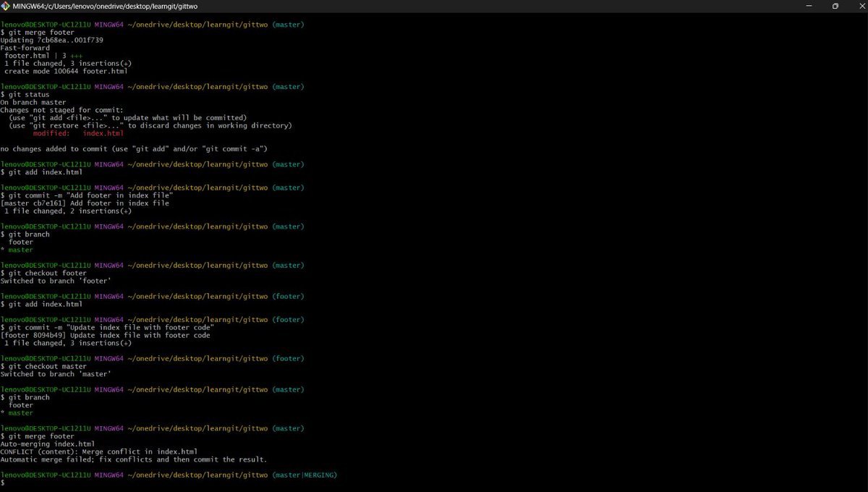Click the "$ git checkout footer" command
Viewport: 868px width, 492px height.
click(x=43, y=273)
